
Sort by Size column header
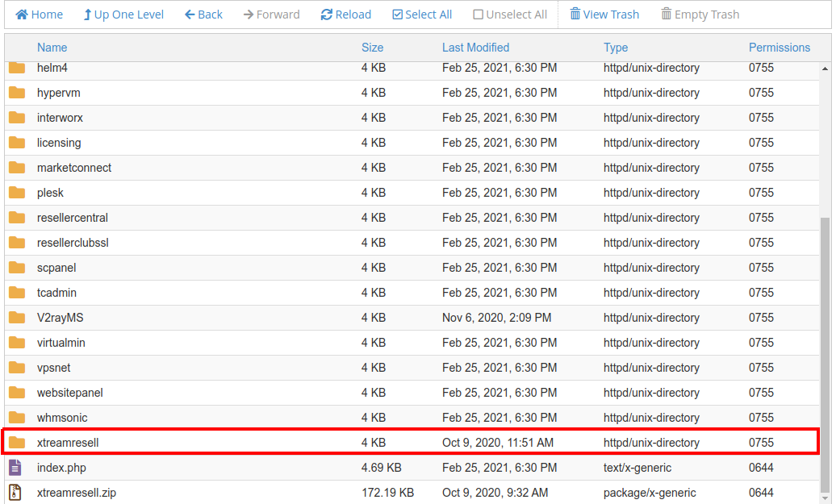click(372, 48)
